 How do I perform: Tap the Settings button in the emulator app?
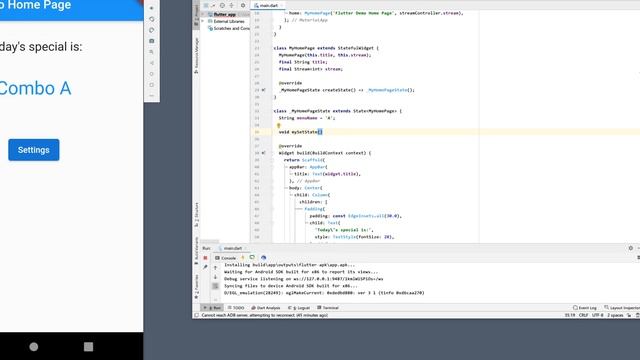coord(33,150)
